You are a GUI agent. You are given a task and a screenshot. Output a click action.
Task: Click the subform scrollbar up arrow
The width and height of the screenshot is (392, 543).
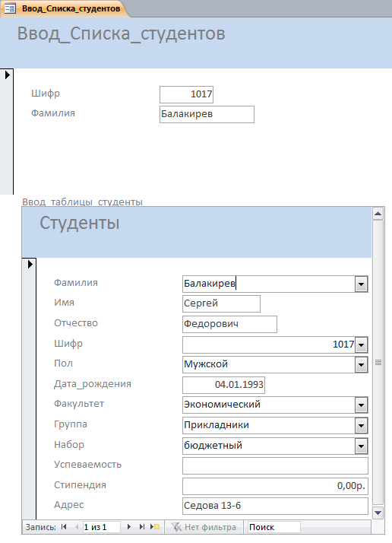(378, 214)
